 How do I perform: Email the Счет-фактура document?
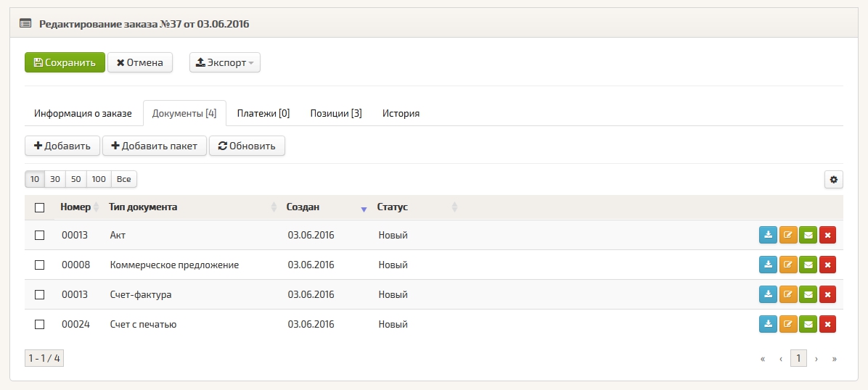pyautogui.click(x=808, y=294)
